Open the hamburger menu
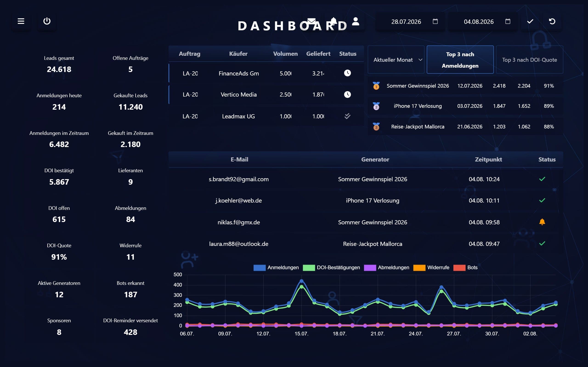Screen dimensions: 588x367 click(x=21, y=21)
